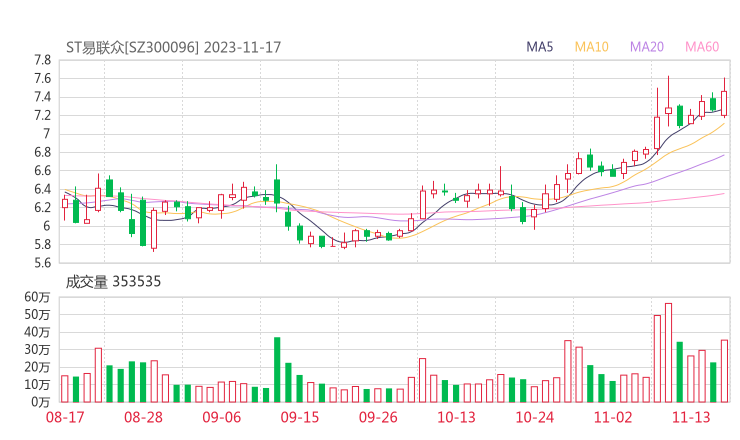Click the 7.2 price axis label

42,116
